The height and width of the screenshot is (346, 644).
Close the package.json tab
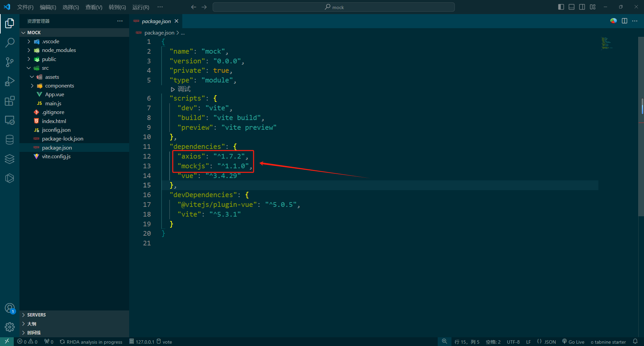click(176, 21)
